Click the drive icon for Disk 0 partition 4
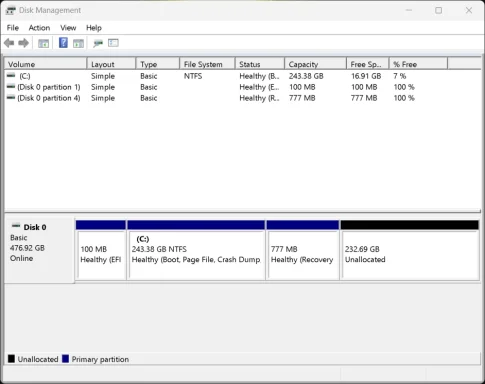This screenshot has height=384, width=485. 11,98
